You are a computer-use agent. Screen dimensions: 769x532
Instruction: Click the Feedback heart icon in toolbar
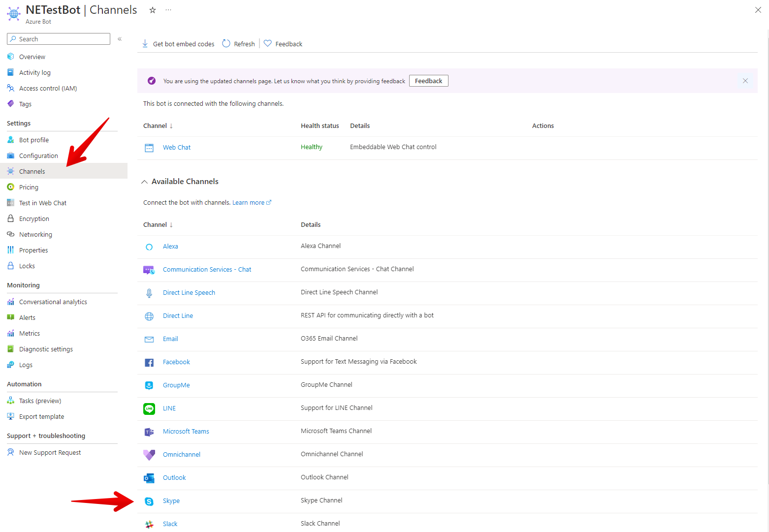click(x=268, y=43)
